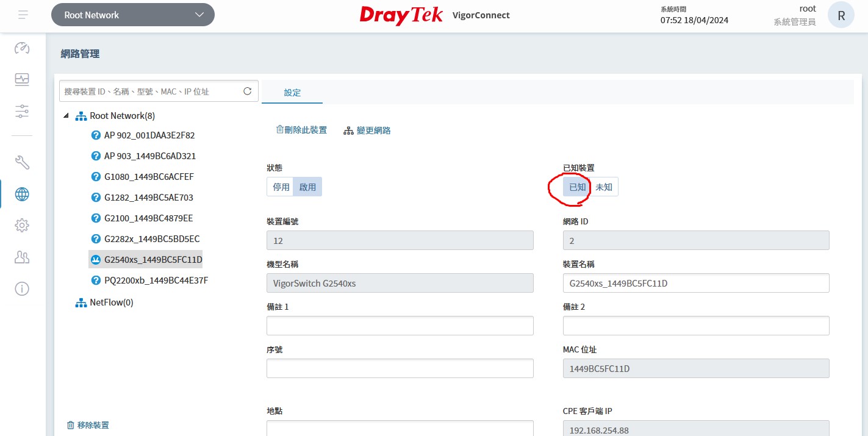
Task: Open the info about icon in sidebar
Action: (22, 288)
